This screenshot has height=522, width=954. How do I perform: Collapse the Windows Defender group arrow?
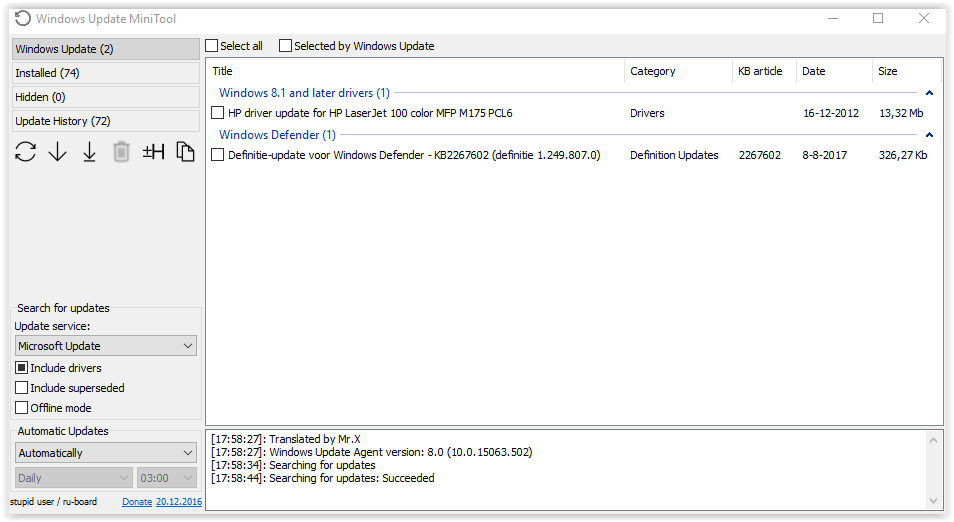[929, 135]
